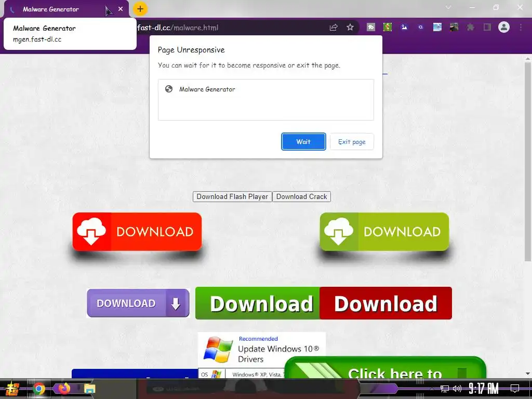This screenshot has height=399, width=532.
Task: Open a new tab with the plus button
Action: click(140, 9)
